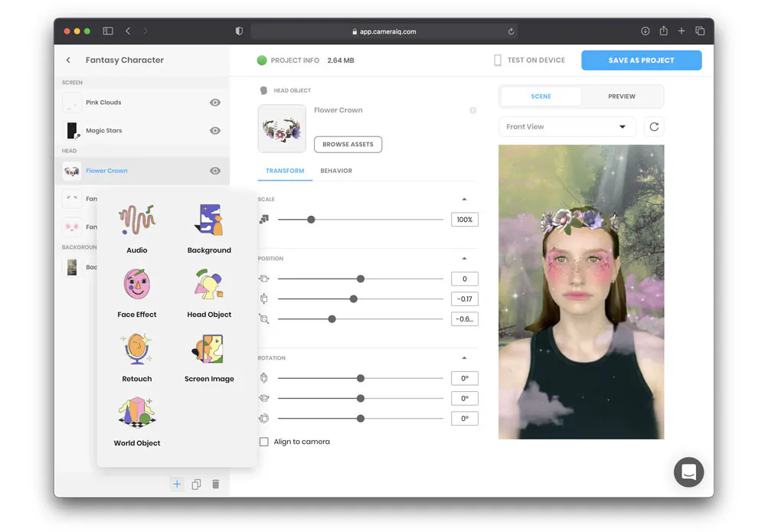768x532 pixels.
Task: Select the Preview tab
Action: 622,96
